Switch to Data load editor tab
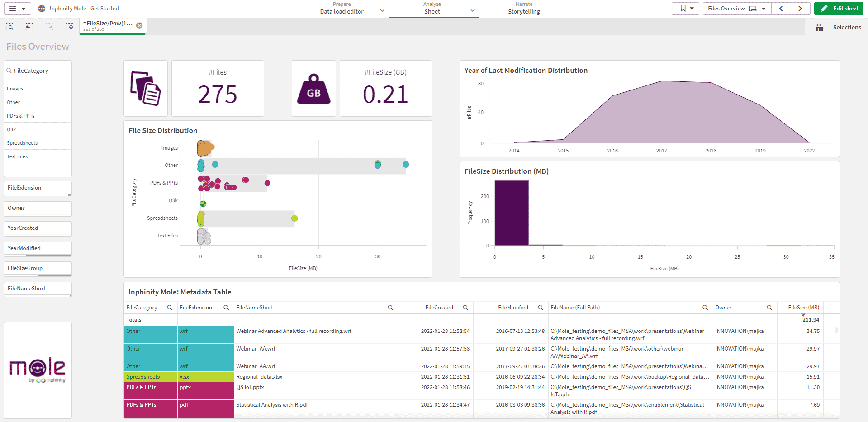The image size is (868, 422). pyautogui.click(x=342, y=9)
